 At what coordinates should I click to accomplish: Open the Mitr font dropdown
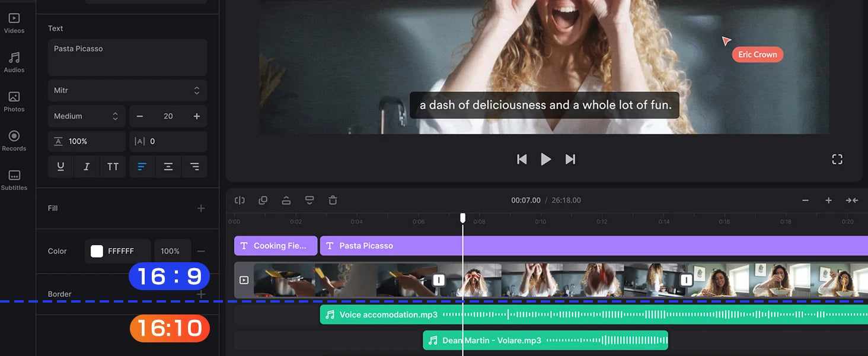click(127, 90)
